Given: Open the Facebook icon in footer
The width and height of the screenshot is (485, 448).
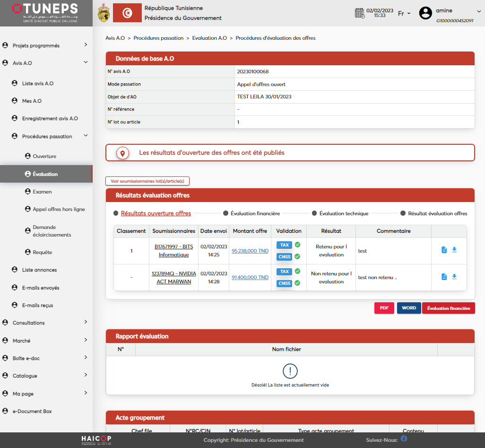Looking at the screenshot, I should (404, 439).
